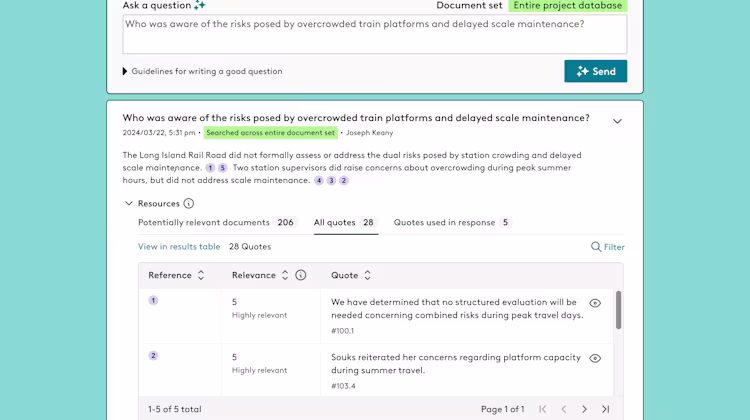
Task: Collapse the answer with the chevron
Action: click(x=617, y=121)
